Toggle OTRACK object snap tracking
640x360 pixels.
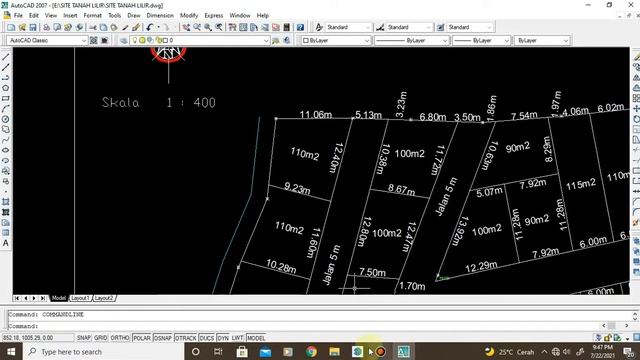coord(186,338)
